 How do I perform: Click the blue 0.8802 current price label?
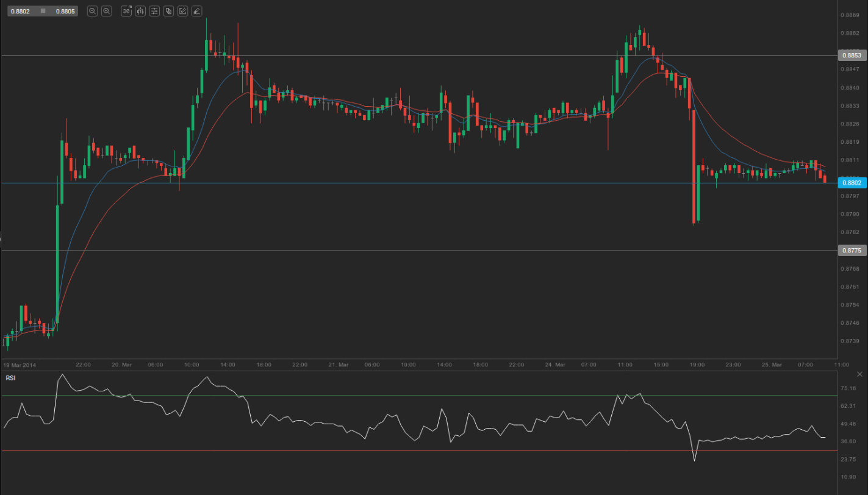coord(852,183)
